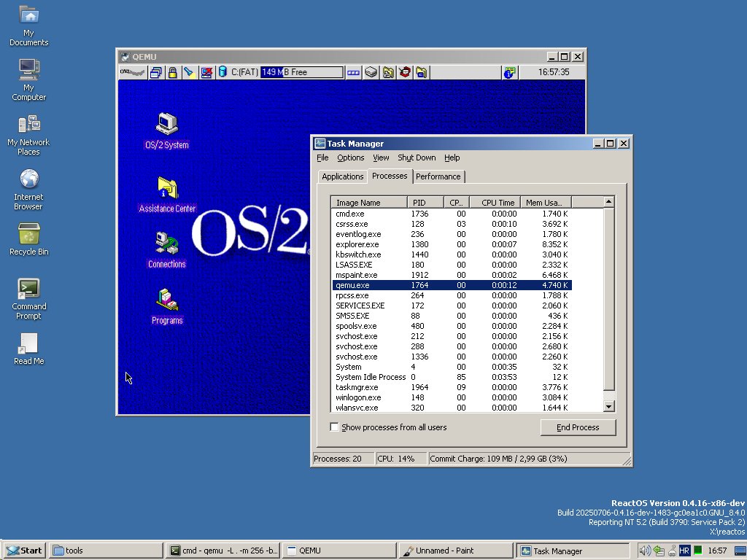Switch to the Applications tab
Screen dimensions: 747x560
tap(343, 176)
